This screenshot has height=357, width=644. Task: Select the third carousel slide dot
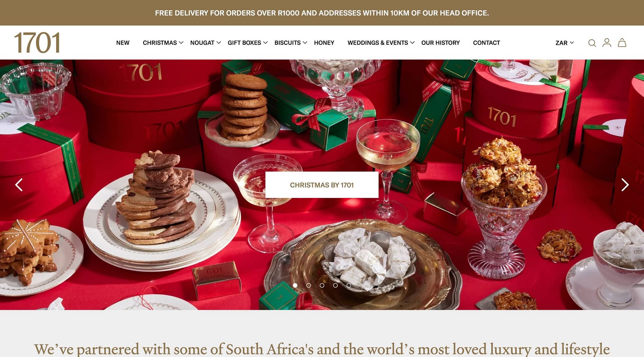(322, 285)
